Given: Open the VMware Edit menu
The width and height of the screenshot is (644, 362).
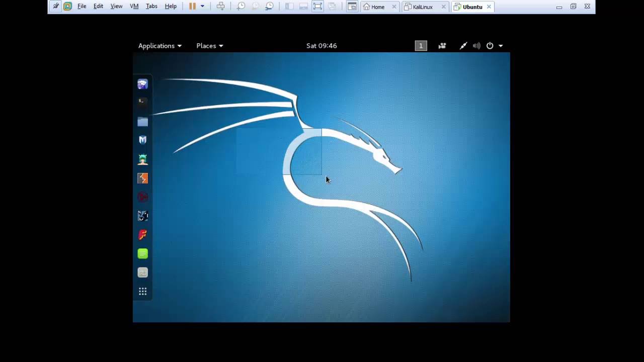Looking at the screenshot, I should click(x=98, y=7).
